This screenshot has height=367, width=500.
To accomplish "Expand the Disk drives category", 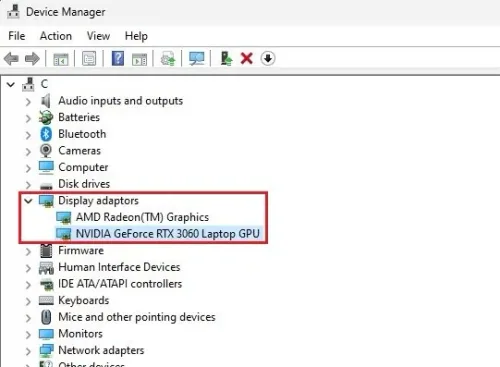I will [x=28, y=185].
